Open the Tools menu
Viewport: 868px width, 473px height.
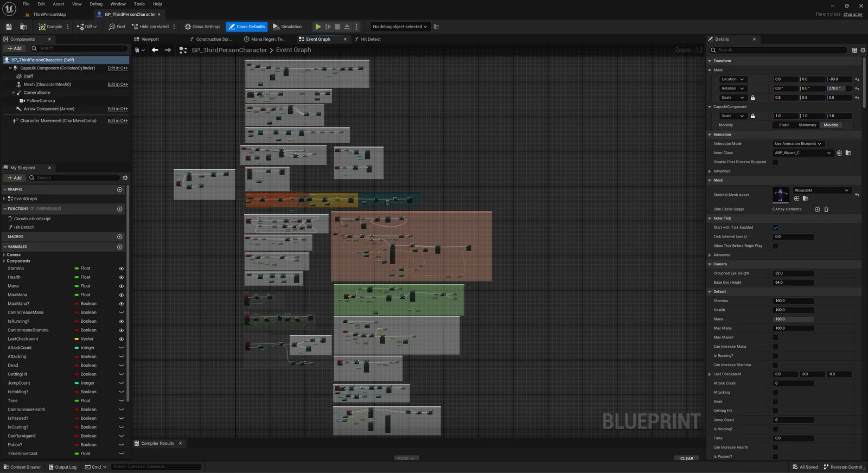tap(139, 4)
